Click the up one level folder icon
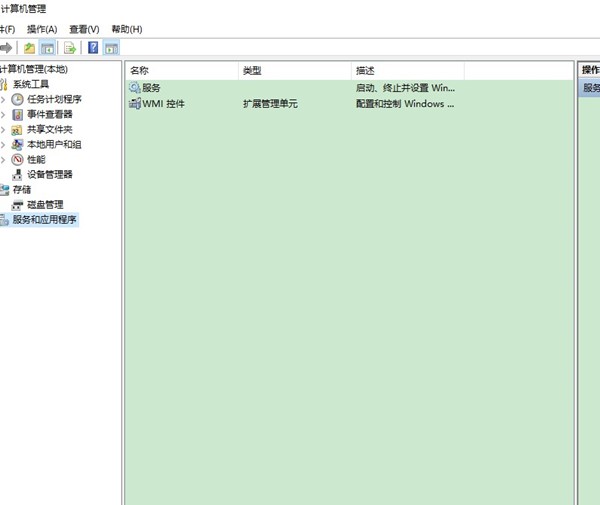The width and height of the screenshot is (600, 505). coord(30,47)
